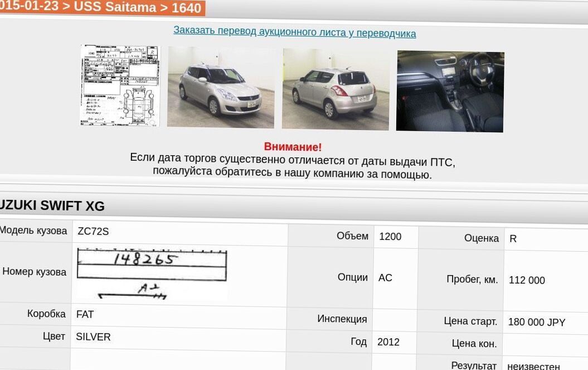The image size is (588, 370).
Task: Click the red 'Внимание!' warning heading
Action: pos(293,147)
